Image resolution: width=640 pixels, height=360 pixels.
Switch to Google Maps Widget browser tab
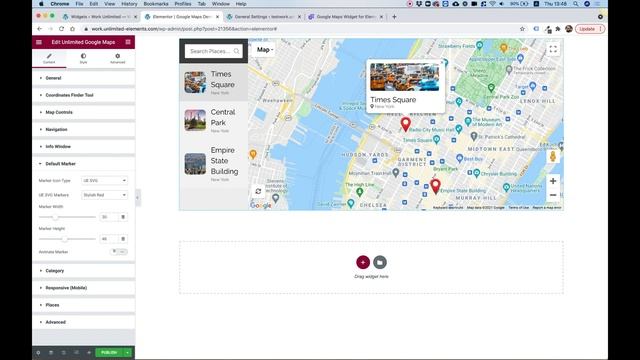(x=345, y=17)
